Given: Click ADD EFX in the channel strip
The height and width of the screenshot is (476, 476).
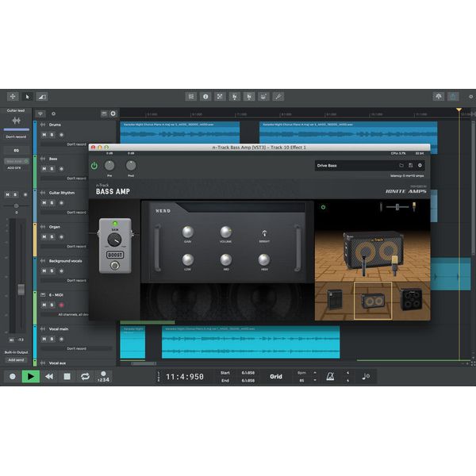Looking at the screenshot, I should point(14,168).
